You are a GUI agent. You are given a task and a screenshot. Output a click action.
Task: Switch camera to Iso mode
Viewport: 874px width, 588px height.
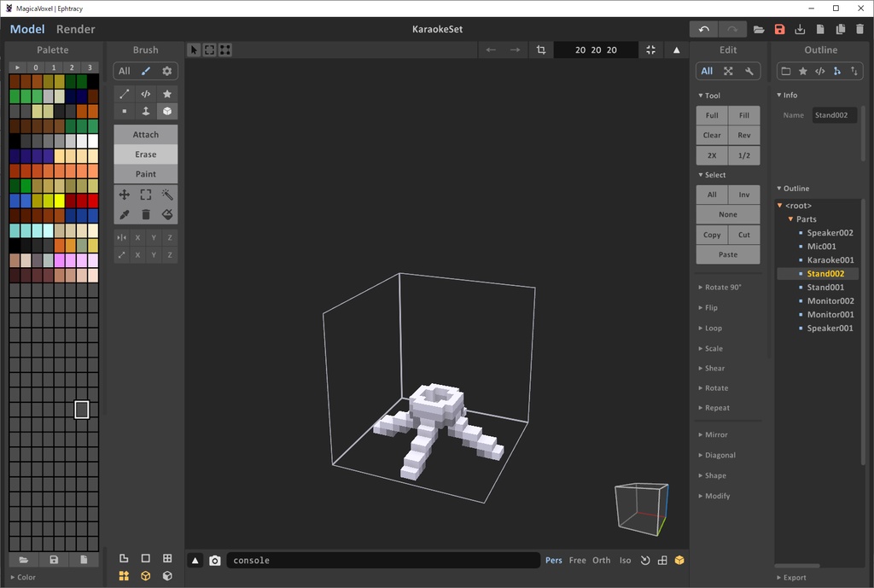coord(626,560)
